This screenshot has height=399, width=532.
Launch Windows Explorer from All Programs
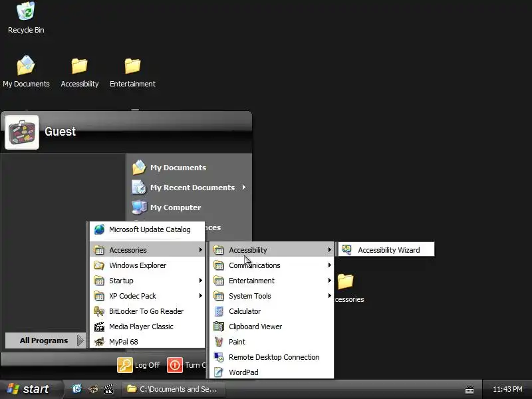(x=147, y=265)
